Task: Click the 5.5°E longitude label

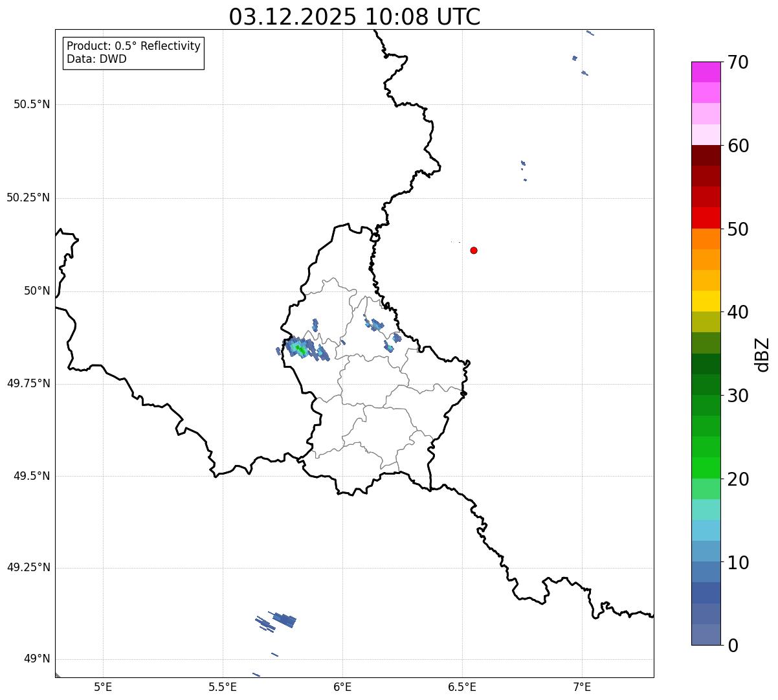Action: tap(223, 686)
